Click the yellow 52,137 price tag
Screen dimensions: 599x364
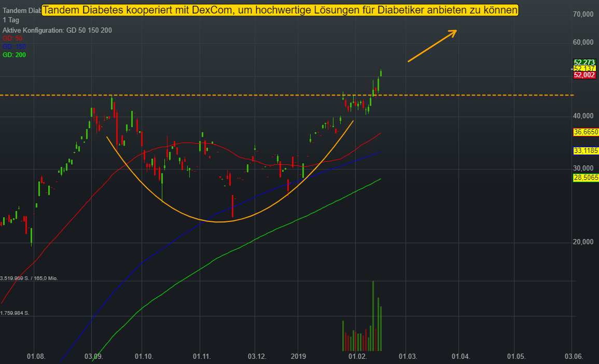(x=584, y=69)
